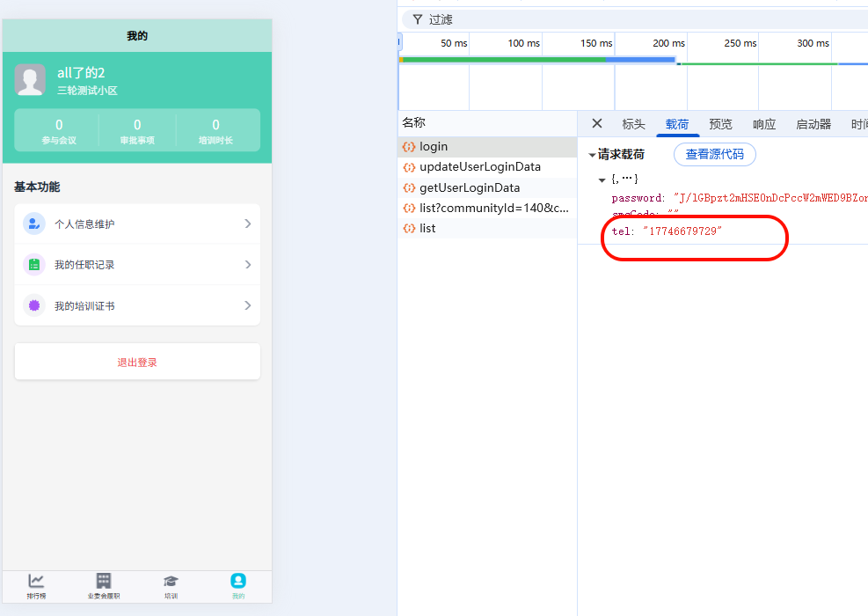Expand 我的任职记录 row arrow
Viewport: 868px width, 616px height.
coord(248,265)
